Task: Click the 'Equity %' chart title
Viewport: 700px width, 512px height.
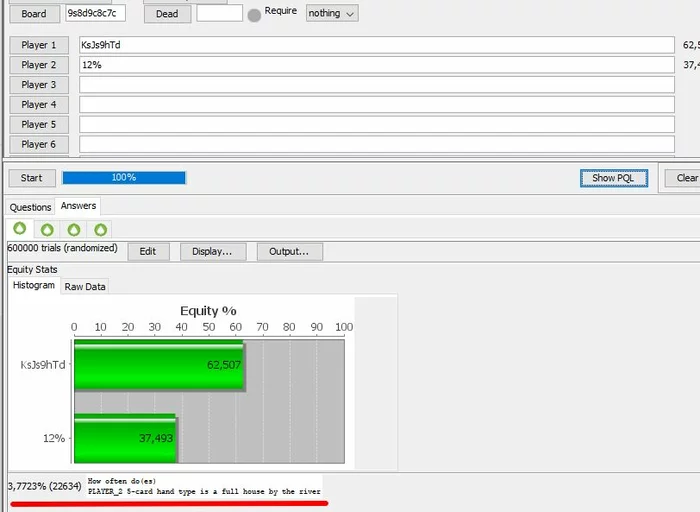Action: [208, 311]
